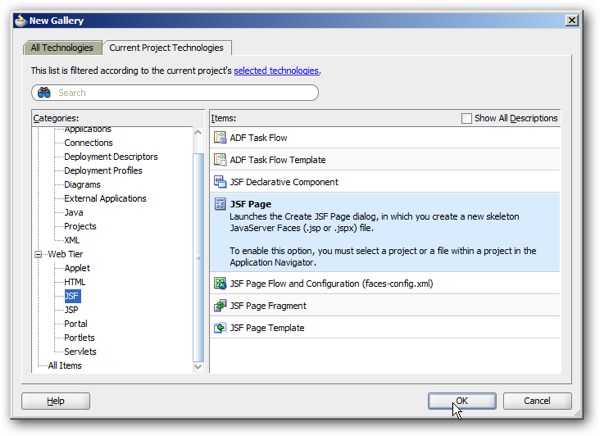Select the ADF Task Flow item text

[258, 138]
